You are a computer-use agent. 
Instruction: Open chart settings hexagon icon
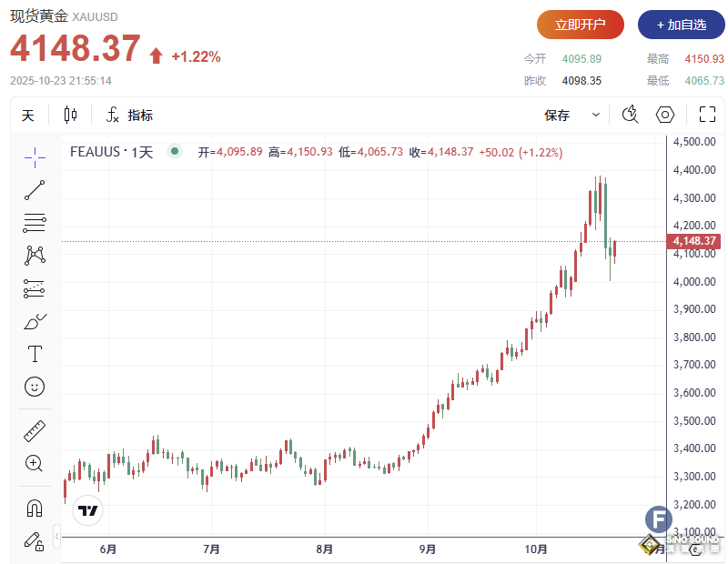coord(665,115)
